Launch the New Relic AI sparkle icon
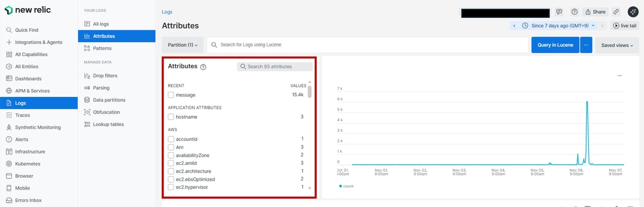Image resolution: width=644 pixels, height=207 pixels. click(632, 12)
